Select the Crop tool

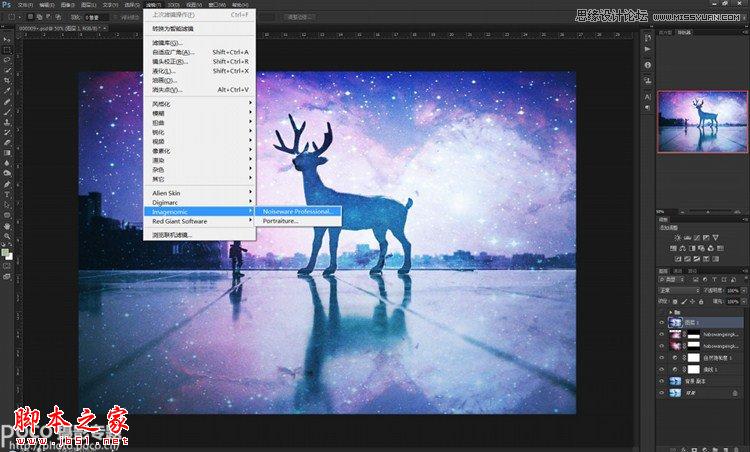[7, 80]
